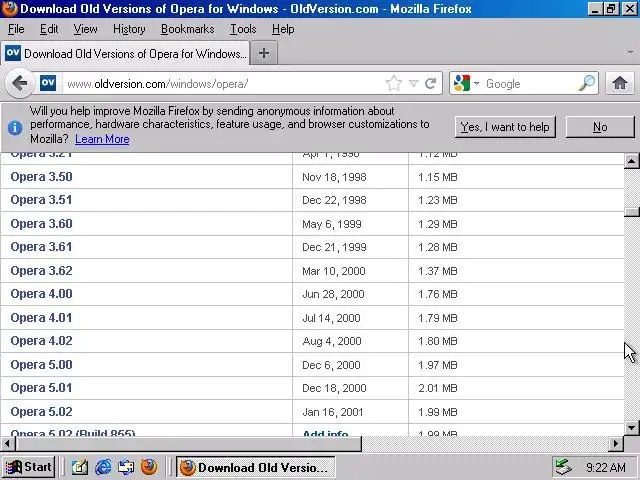This screenshot has height=480, width=640.
Task: Click the 'Jan 16, 2001' date cell
Action: click(333, 412)
